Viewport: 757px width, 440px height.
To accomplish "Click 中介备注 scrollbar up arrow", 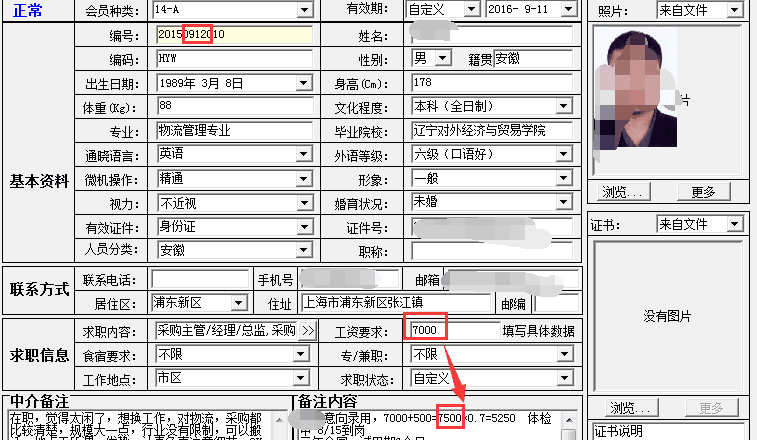I will pyautogui.click(x=280, y=420).
